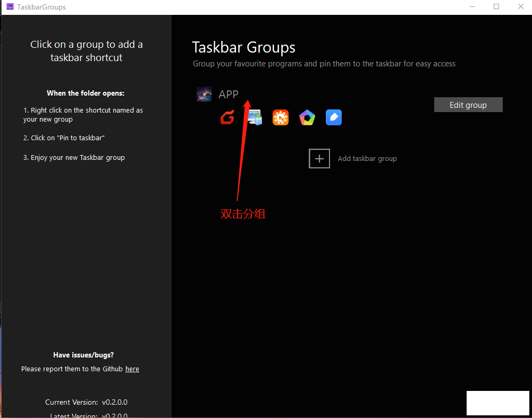Click the TaskbarGroups title bar icon
Screen dimensions: 532x418
[x=10, y=6]
